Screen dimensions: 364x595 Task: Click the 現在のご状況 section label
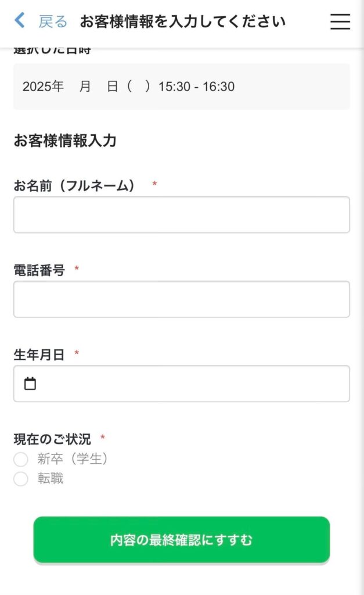point(52,439)
